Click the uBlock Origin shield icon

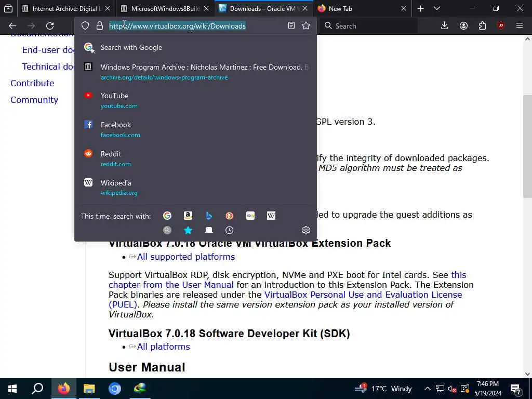[501, 26]
